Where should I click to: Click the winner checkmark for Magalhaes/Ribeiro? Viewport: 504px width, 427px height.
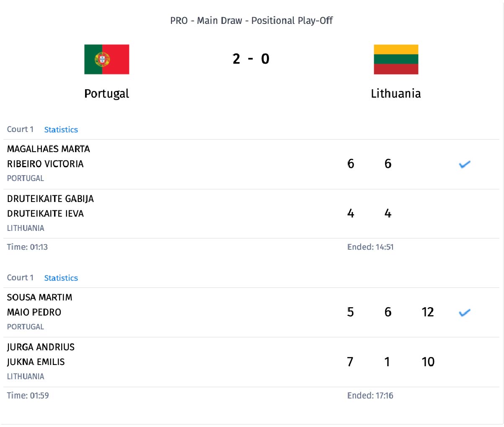(x=465, y=164)
